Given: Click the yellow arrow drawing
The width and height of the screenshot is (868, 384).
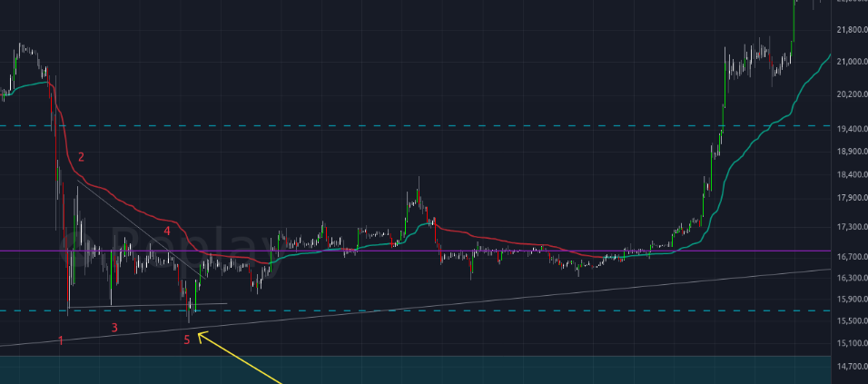Looking at the screenshot, I should pos(245,361).
